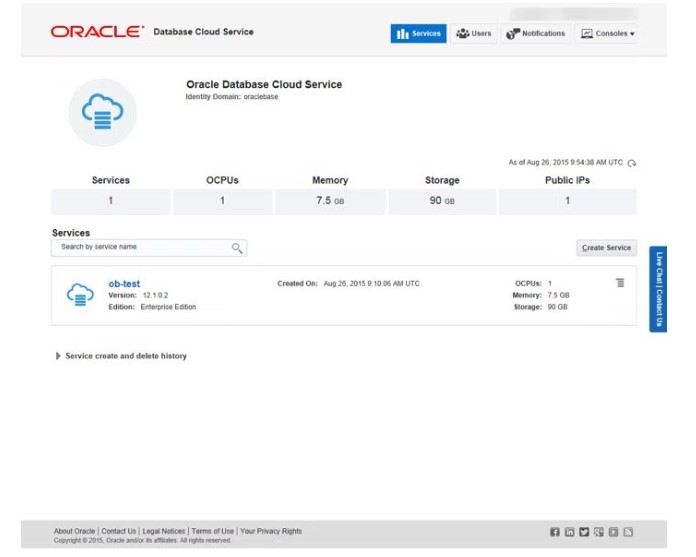Click the Oracle logo

tap(97, 32)
